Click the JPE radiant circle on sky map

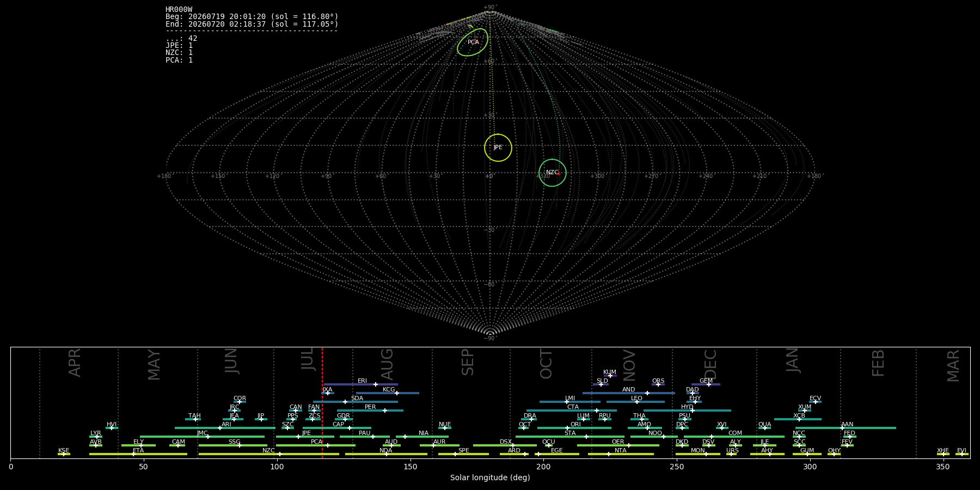[498, 148]
